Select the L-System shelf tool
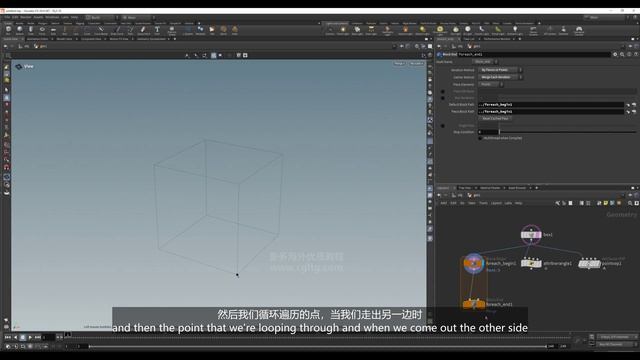Screen dimensions: 640x360 point(188,30)
